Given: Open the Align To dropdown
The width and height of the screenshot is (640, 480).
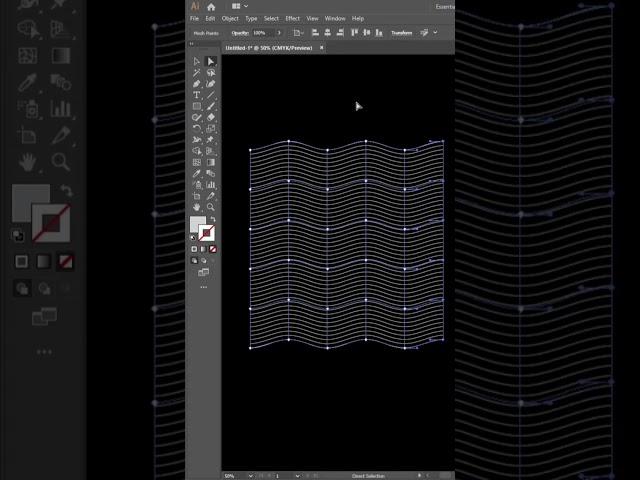Looking at the screenshot, I should [299, 33].
